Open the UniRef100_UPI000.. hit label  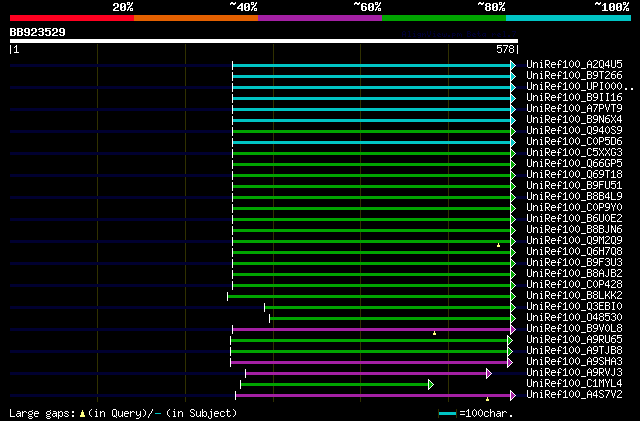coord(580,86)
